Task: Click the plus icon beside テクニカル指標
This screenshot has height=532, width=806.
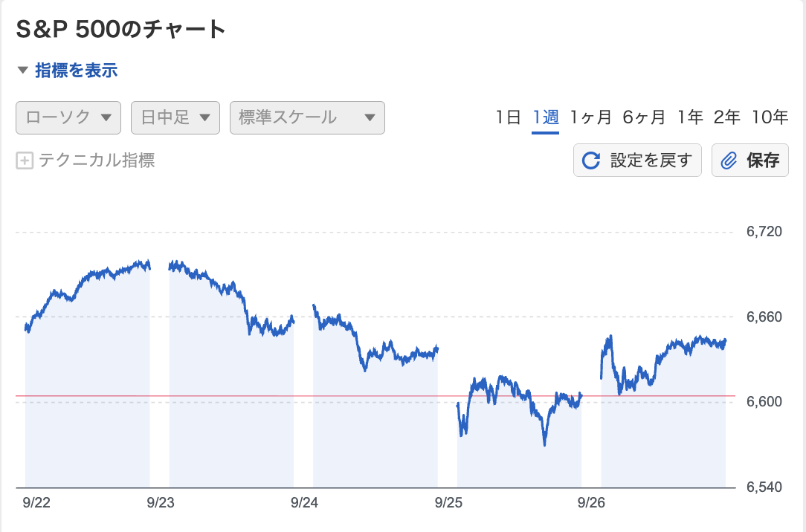Action: [25, 160]
